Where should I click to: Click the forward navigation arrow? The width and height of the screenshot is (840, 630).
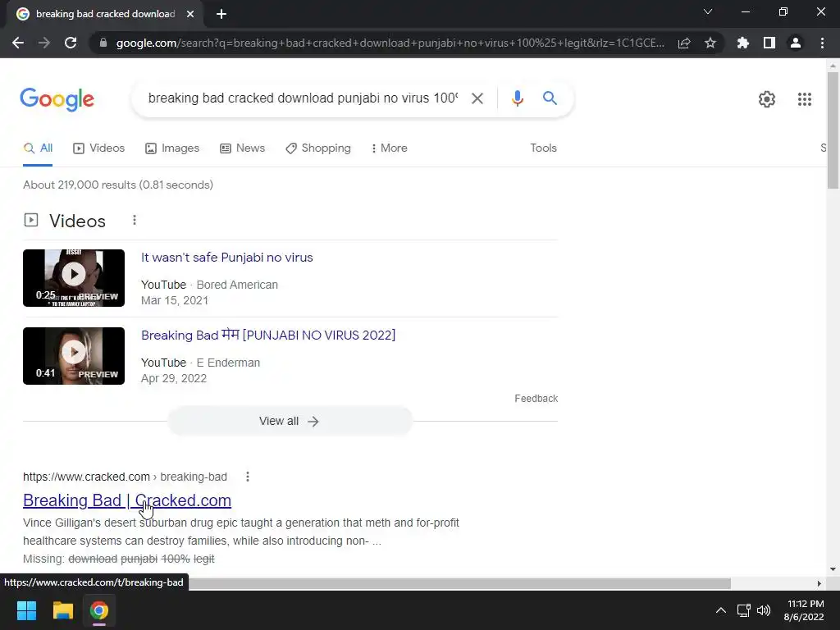44,43
